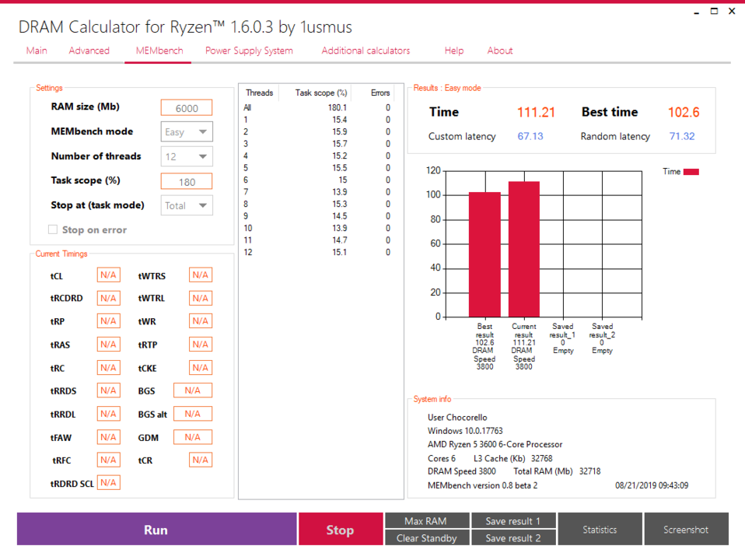Expand the Stop at task mode dropdown
745x560 pixels.
point(187,205)
